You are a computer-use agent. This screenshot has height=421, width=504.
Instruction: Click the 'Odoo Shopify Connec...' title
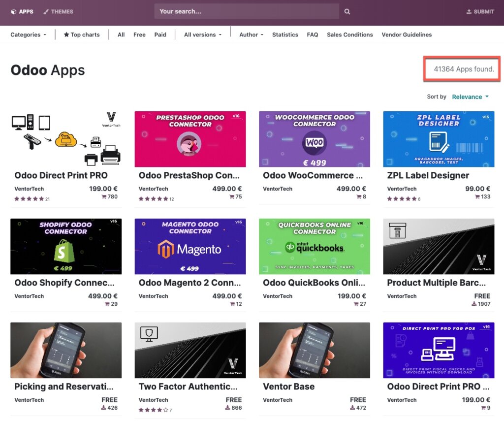(x=64, y=283)
